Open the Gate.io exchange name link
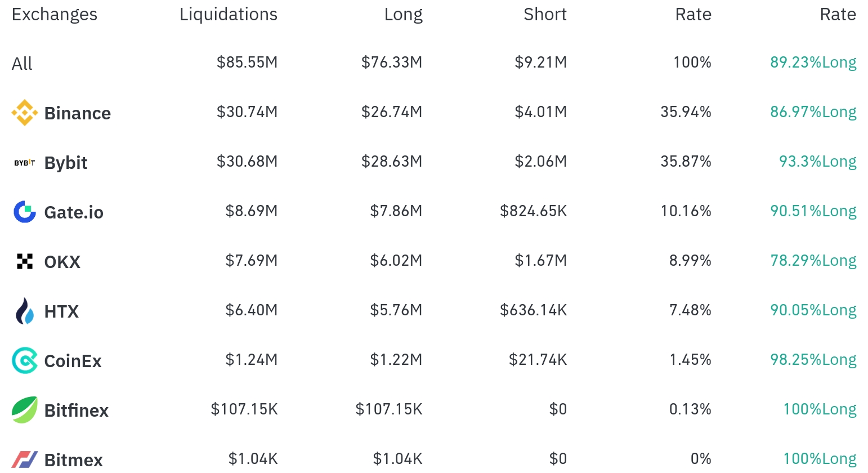 click(74, 212)
